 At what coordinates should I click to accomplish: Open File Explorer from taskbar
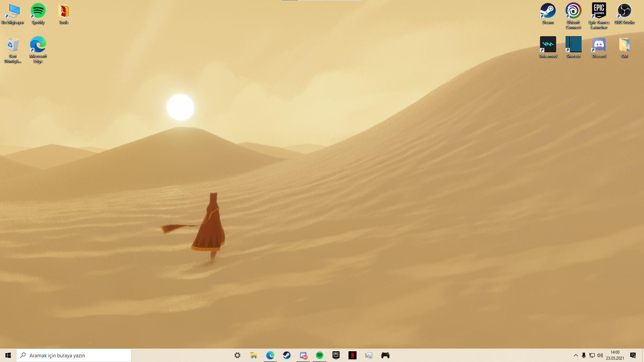click(254, 355)
